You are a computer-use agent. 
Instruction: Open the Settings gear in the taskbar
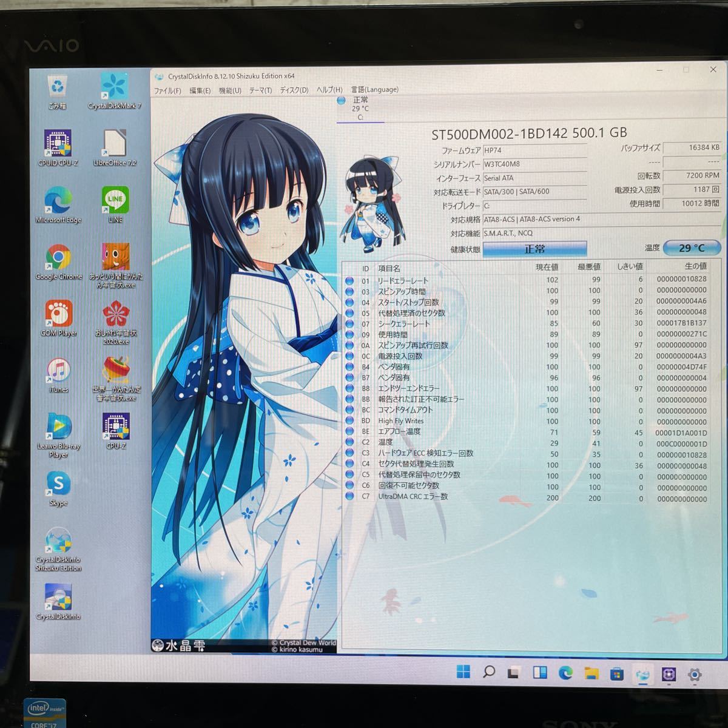coord(695,674)
